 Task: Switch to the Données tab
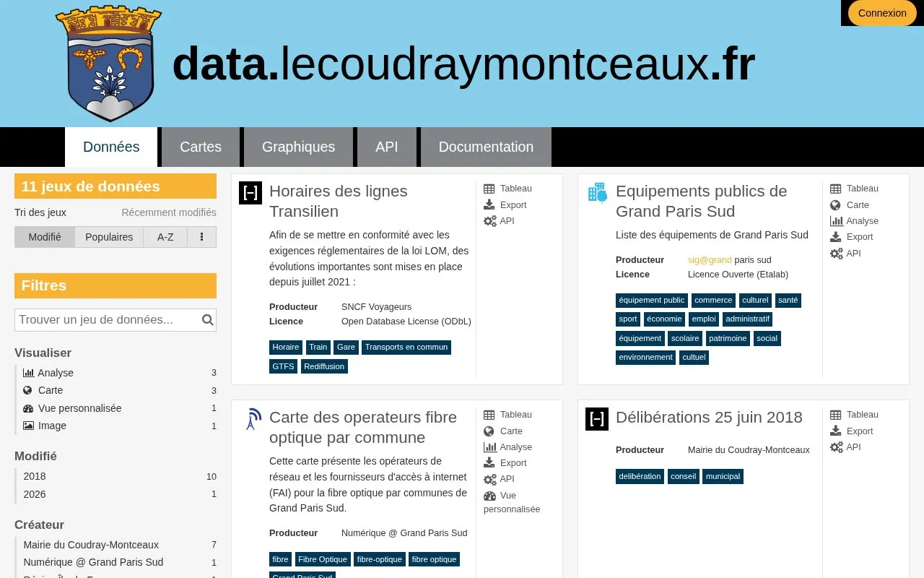[111, 147]
